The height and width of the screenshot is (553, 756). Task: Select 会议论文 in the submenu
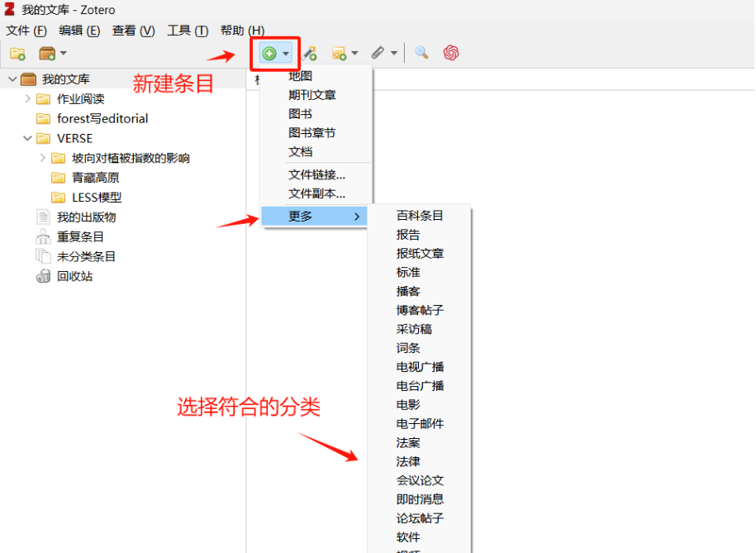[x=419, y=480]
